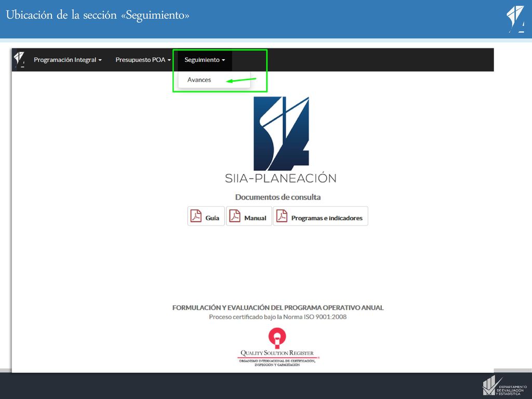Click the large SIIA-Planeación logo image
This screenshot has height=399, width=532.
281,134
